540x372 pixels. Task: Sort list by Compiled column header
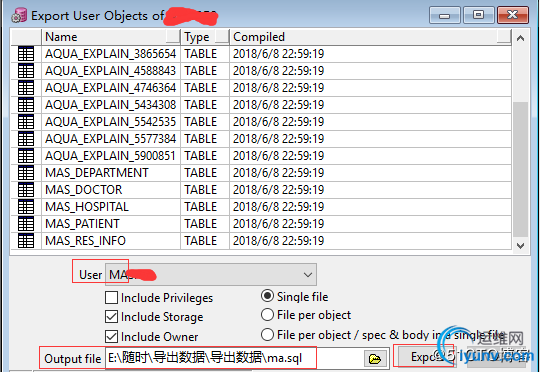(371, 37)
